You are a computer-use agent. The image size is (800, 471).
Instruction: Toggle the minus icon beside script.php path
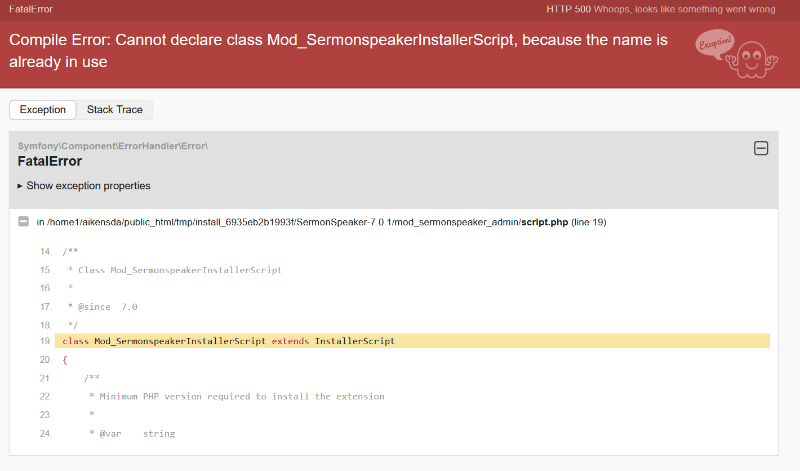pos(23,221)
